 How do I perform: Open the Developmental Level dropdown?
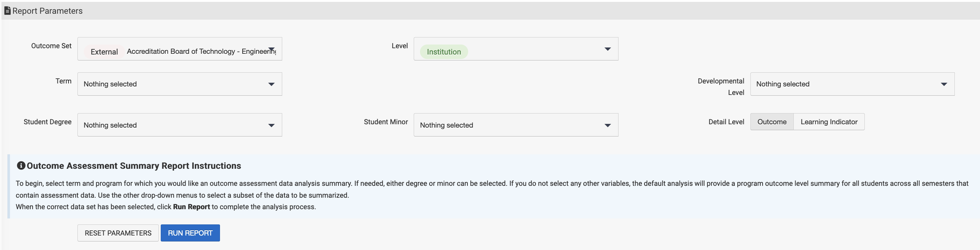[852, 84]
